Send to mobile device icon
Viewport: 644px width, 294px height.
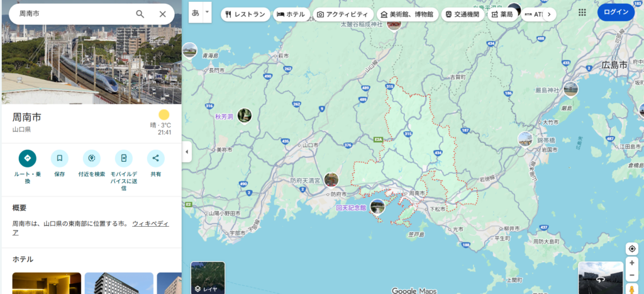123,158
